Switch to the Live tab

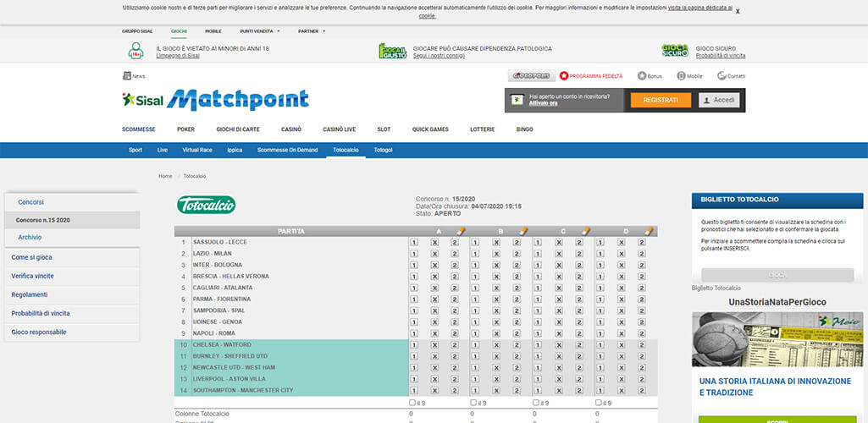tap(163, 150)
